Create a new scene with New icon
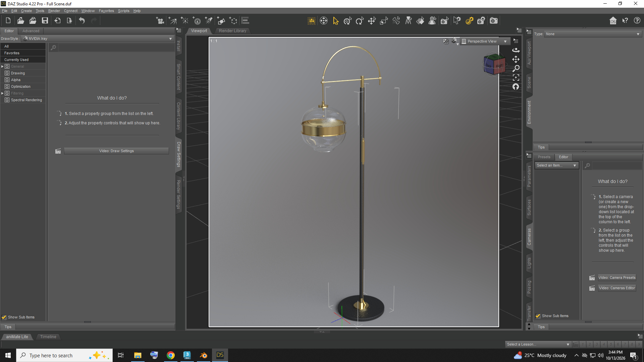Viewport: 644px width, 362px height. tap(8, 21)
